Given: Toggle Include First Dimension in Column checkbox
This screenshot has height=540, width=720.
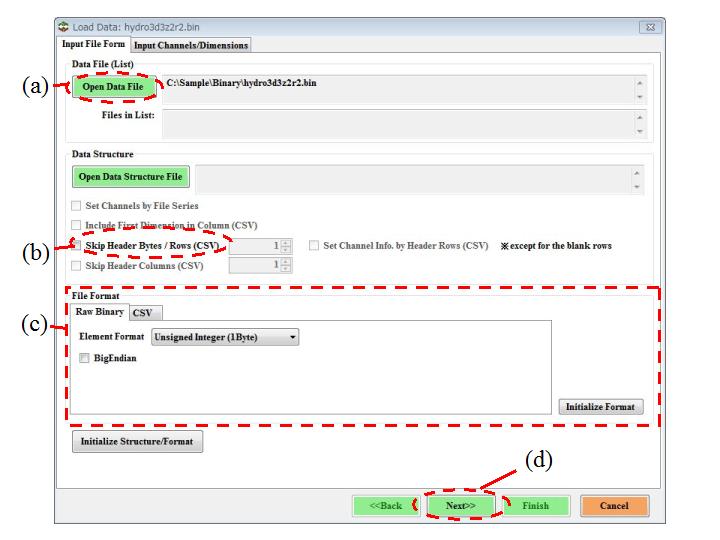Looking at the screenshot, I should tap(78, 225).
